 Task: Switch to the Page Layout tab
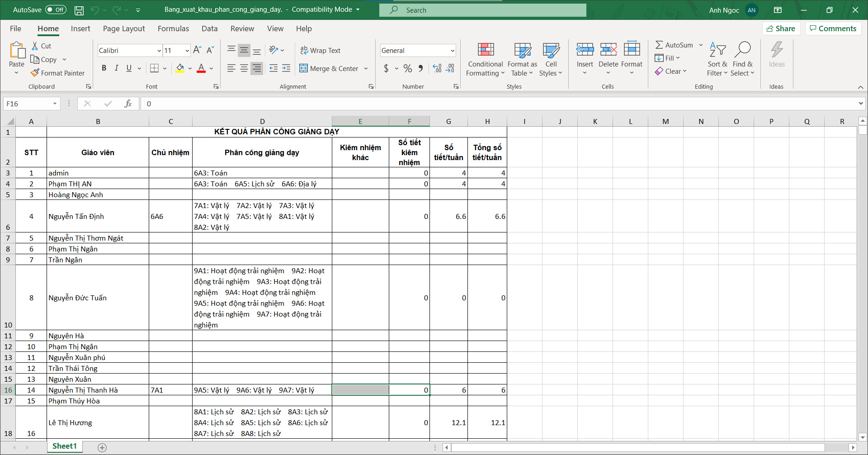click(124, 28)
